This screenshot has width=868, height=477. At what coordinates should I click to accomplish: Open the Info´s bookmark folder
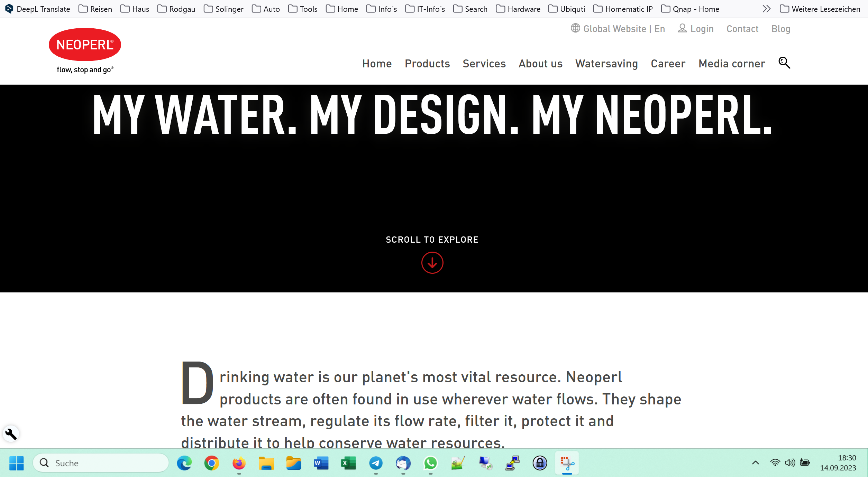click(x=382, y=9)
